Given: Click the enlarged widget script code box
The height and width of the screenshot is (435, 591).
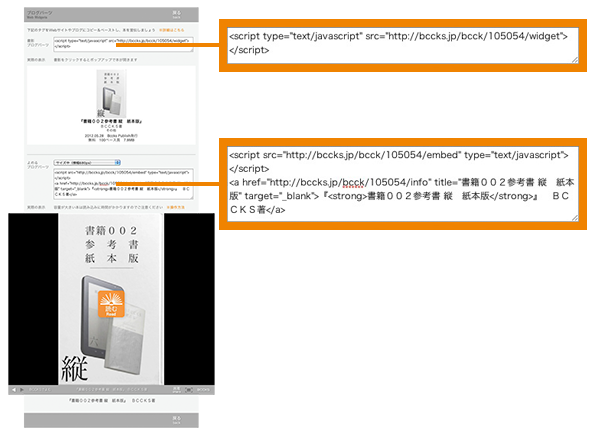Looking at the screenshot, I should tap(403, 45).
